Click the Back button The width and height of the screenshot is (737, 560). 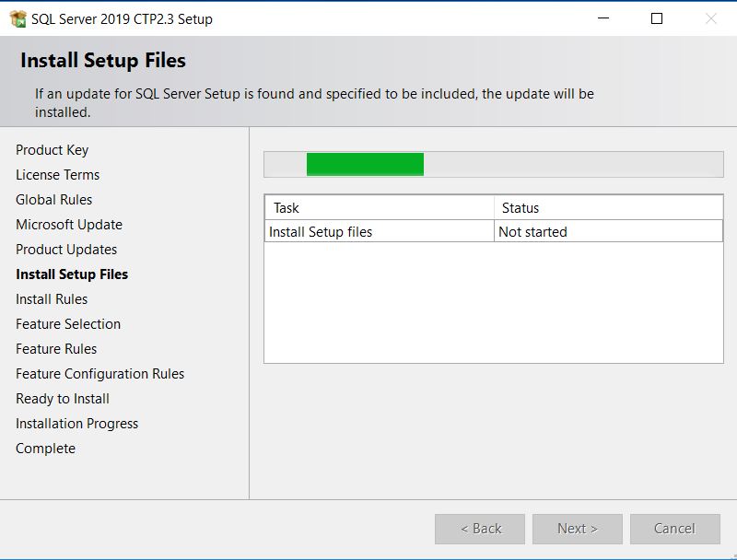pyautogui.click(x=479, y=529)
